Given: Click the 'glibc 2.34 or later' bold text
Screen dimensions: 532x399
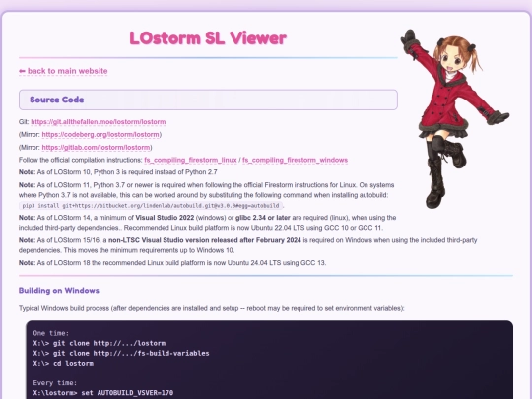Looking at the screenshot, I should pos(263,218).
